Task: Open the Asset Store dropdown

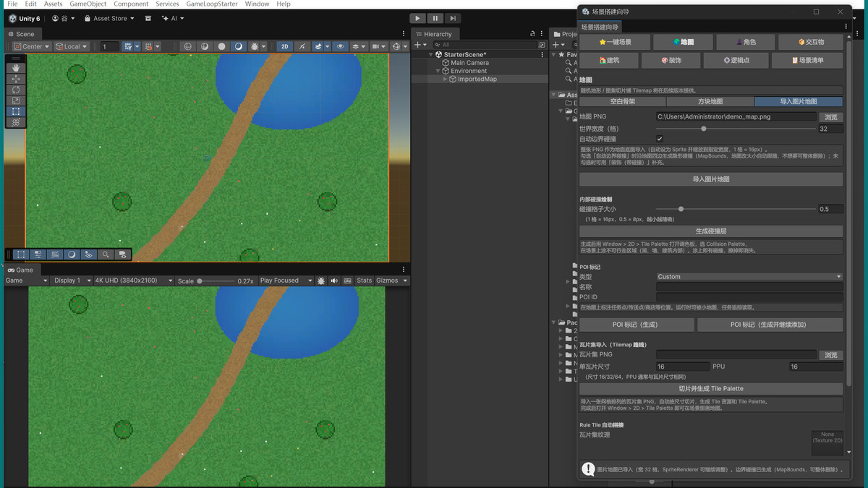Action: (x=109, y=18)
